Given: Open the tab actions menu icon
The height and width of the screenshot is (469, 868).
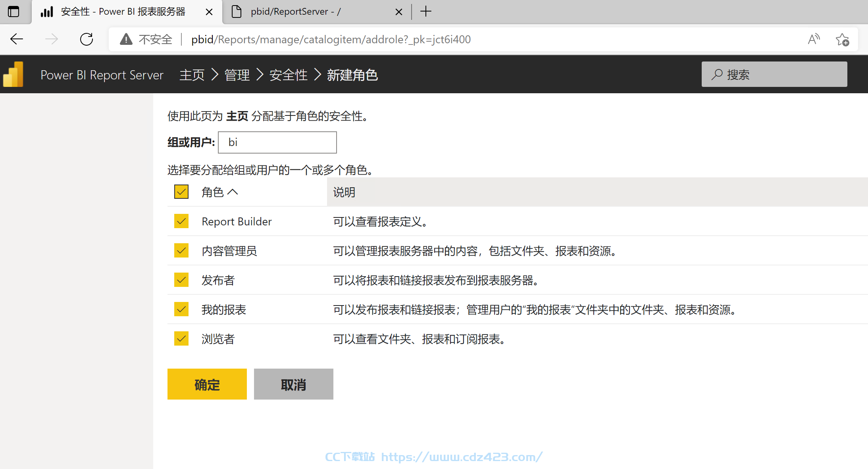Looking at the screenshot, I should click(x=13, y=12).
